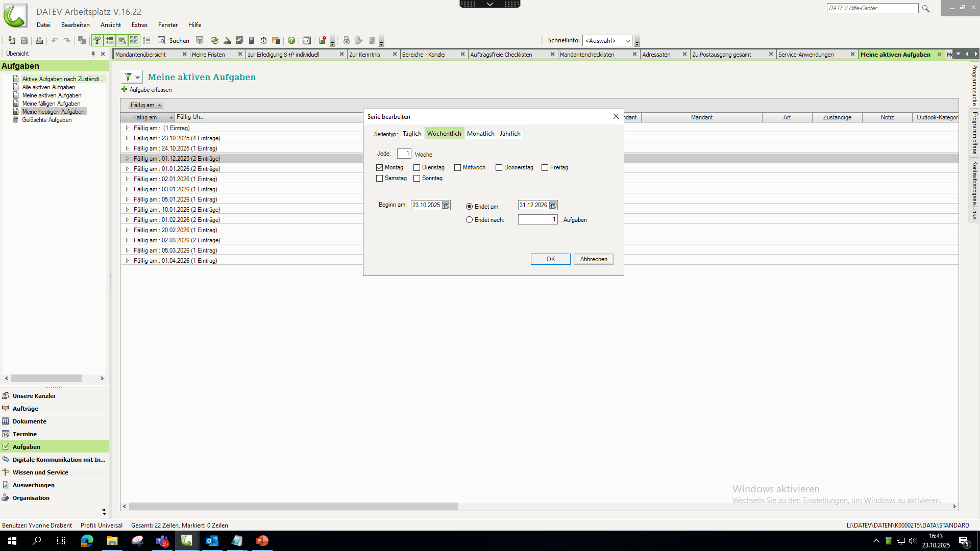980x551 pixels.
Task: Click the OK button in dialog
Action: (x=550, y=259)
